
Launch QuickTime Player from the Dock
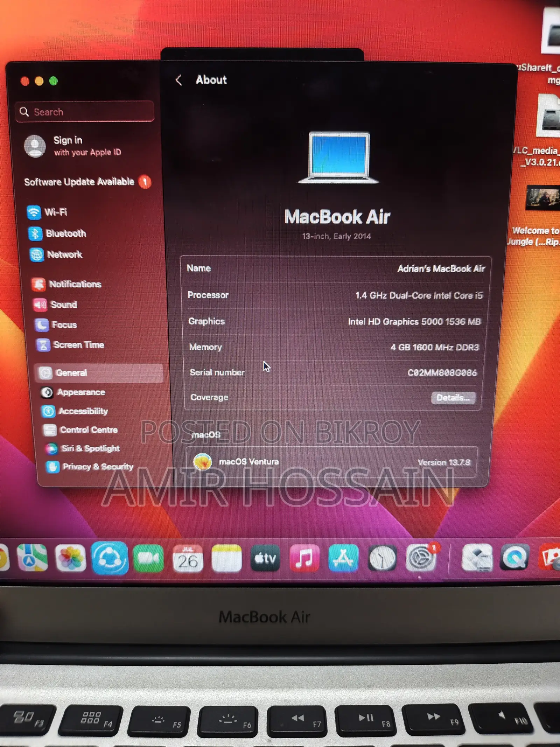click(514, 557)
